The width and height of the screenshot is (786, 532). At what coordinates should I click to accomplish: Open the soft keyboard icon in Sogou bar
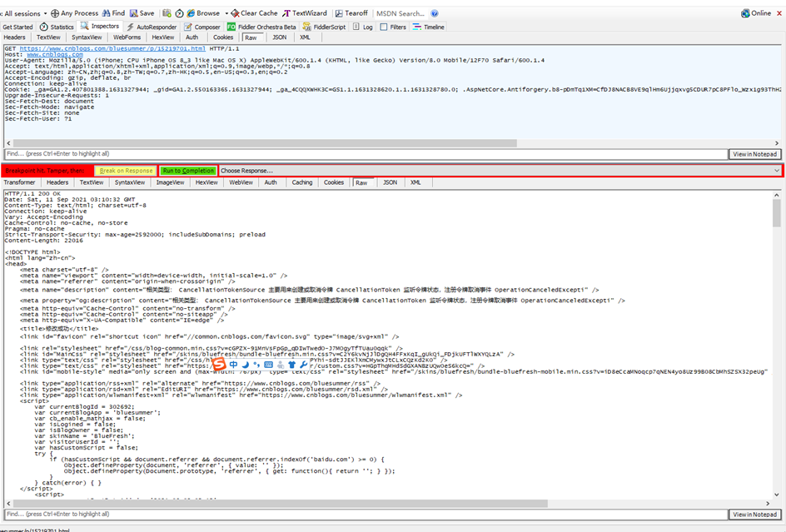268,365
